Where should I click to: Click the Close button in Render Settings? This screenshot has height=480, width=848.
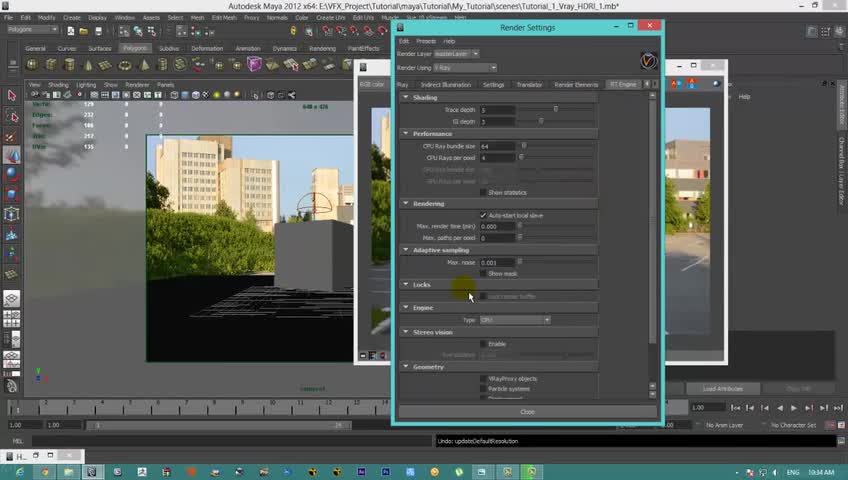coord(527,412)
